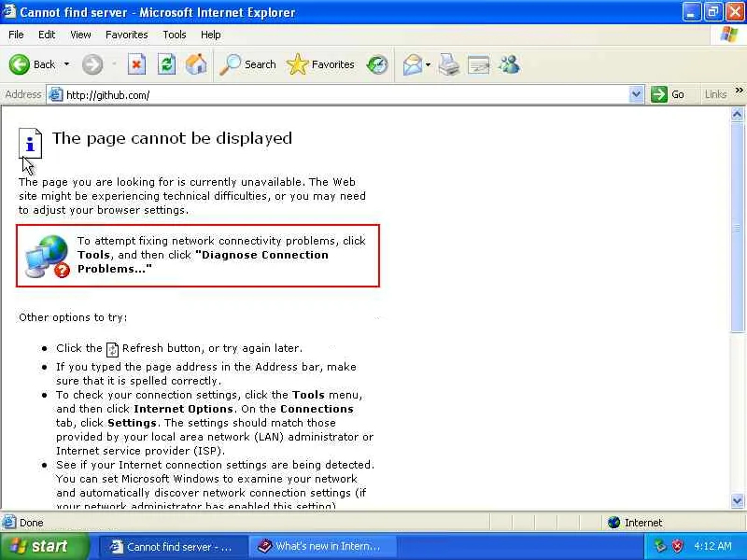The height and width of the screenshot is (560, 747).
Task: Print the page with the printer icon
Action: [449, 64]
